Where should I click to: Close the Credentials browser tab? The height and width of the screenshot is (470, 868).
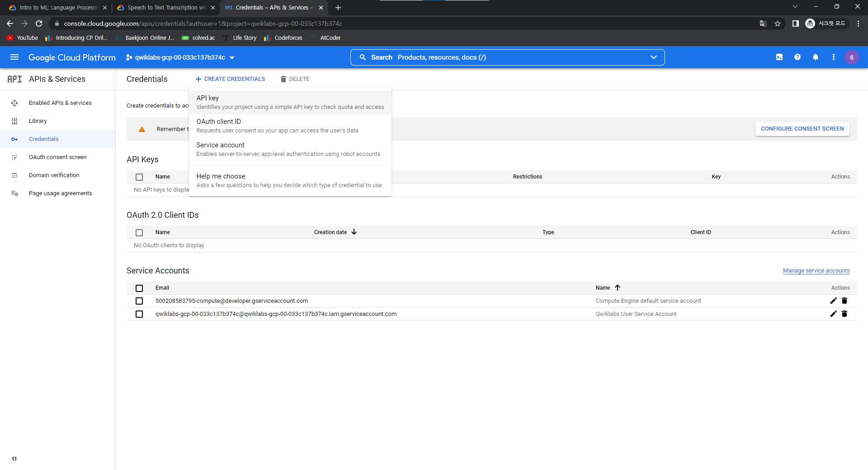tap(321, 8)
